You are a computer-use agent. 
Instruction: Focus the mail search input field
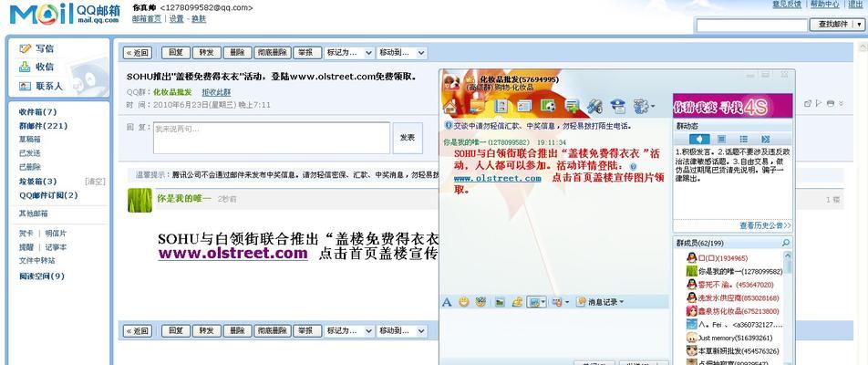(751, 25)
